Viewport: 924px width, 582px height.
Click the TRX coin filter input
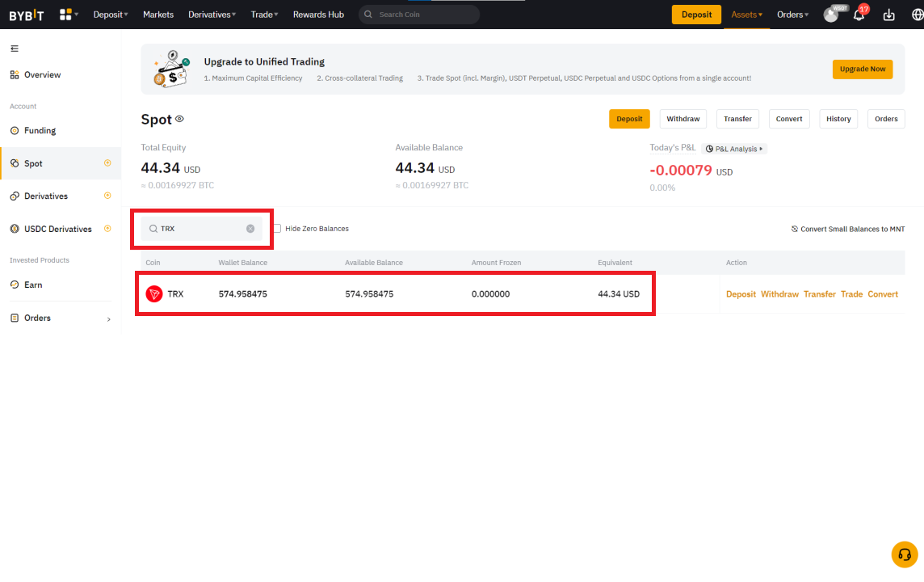coord(202,229)
